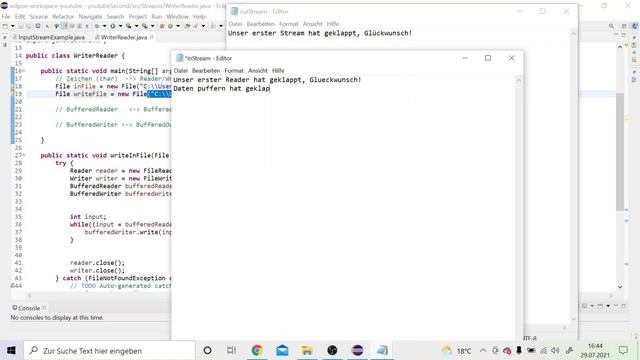Open the Project menu in Eclipse
The height and width of the screenshot is (360, 640).
tap(138, 16)
